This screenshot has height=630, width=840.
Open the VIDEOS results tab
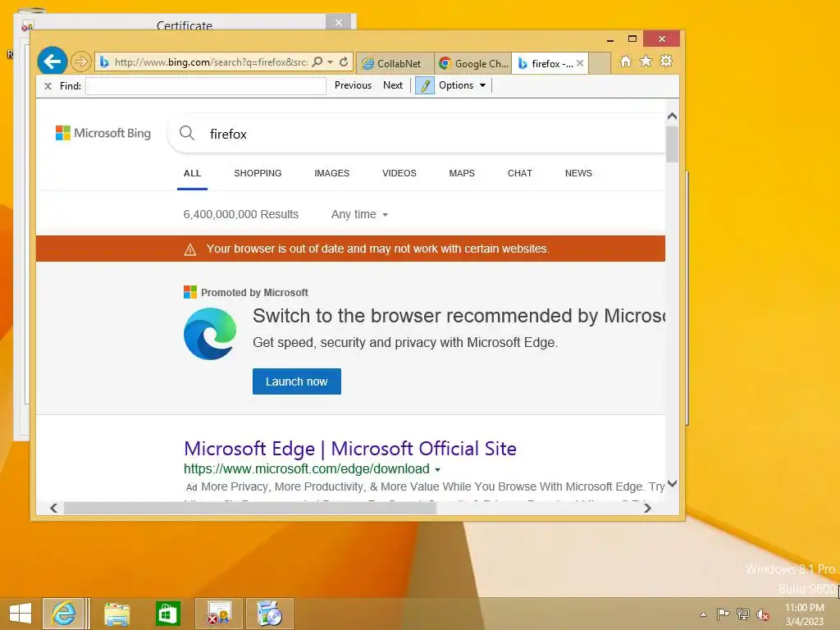pos(399,174)
